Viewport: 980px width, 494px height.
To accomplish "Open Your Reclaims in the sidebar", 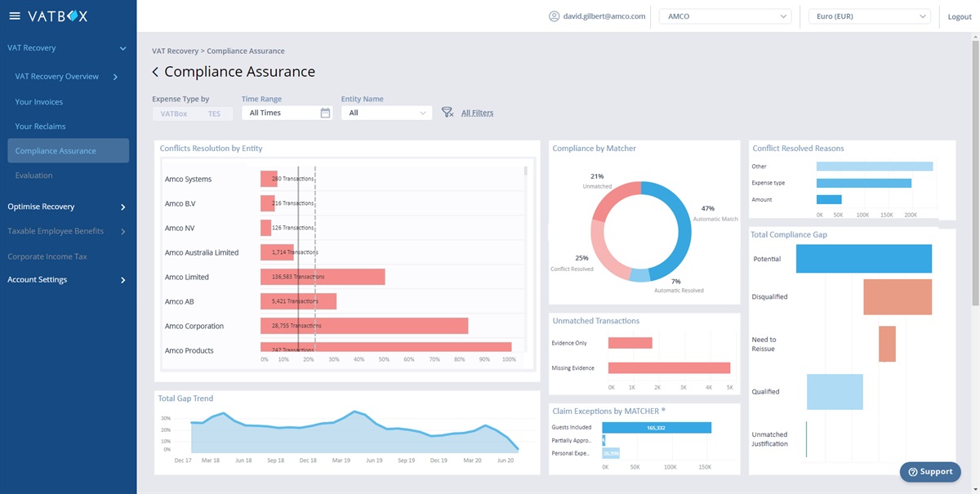I will coord(41,127).
